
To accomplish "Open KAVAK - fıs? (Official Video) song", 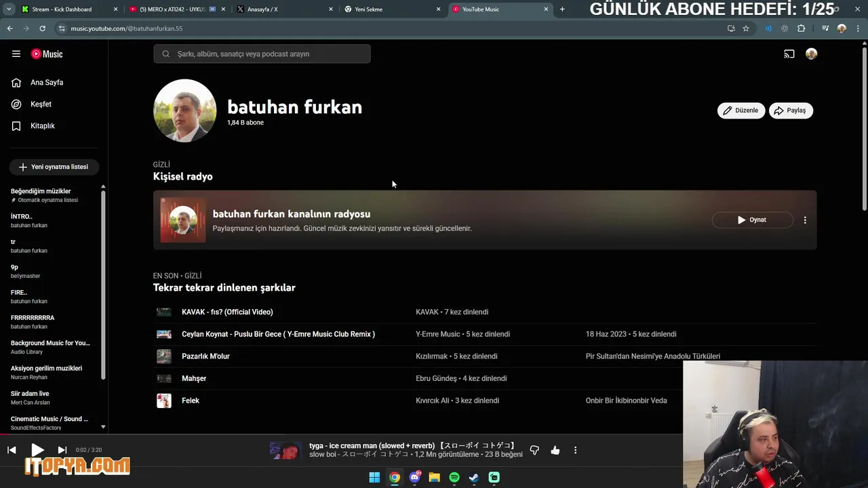I will coord(227,312).
